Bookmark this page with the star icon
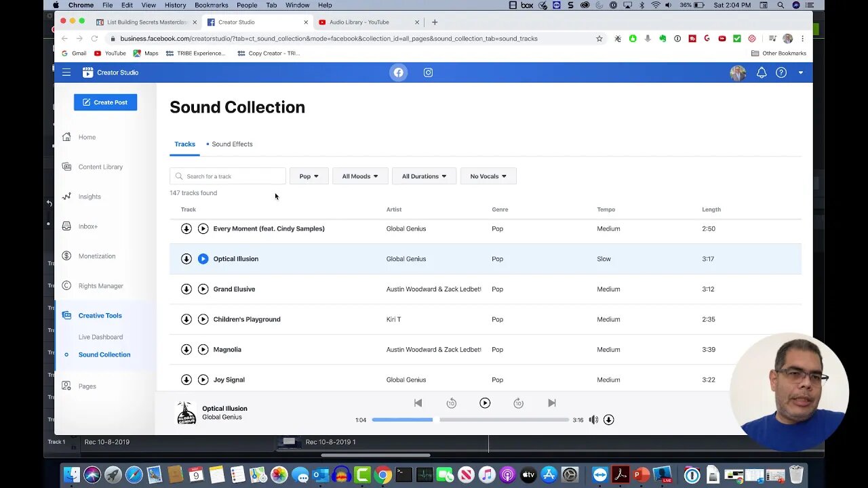The height and width of the screenshot is (488, 868). click(599, 39)
